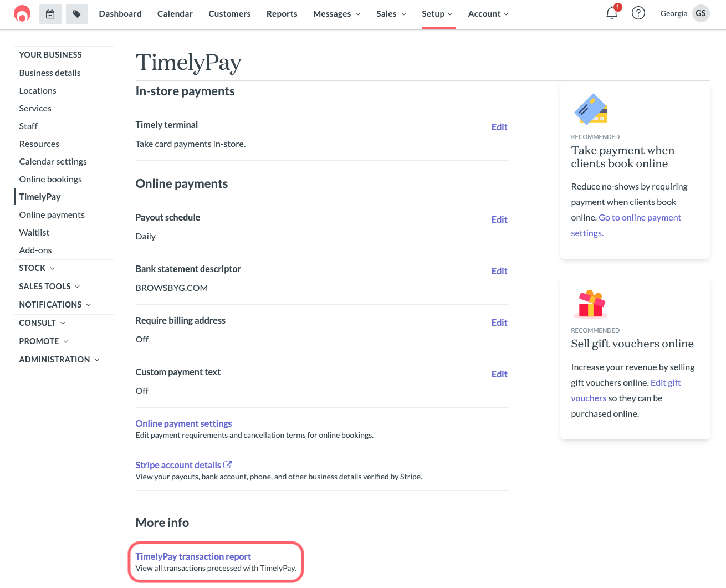Expand the NOTIFICATIONS sidebar section
The width and height of the screenshot is (726, 588).
pos(55,305)
